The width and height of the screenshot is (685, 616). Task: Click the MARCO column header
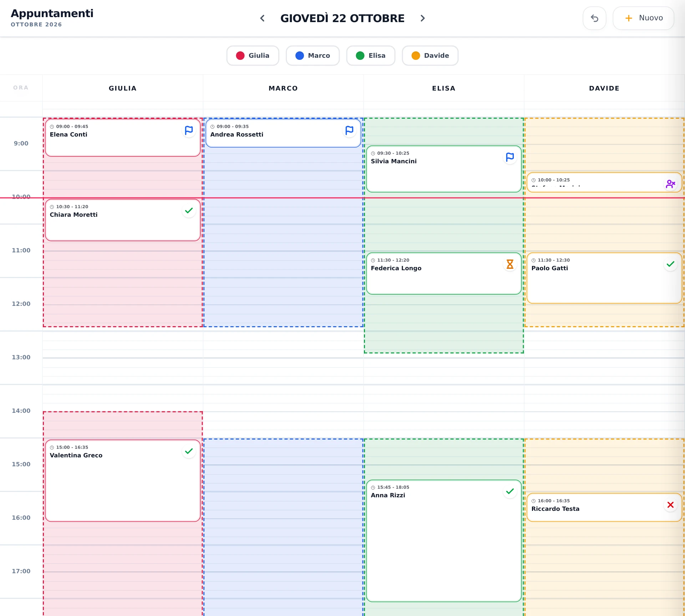283,88
